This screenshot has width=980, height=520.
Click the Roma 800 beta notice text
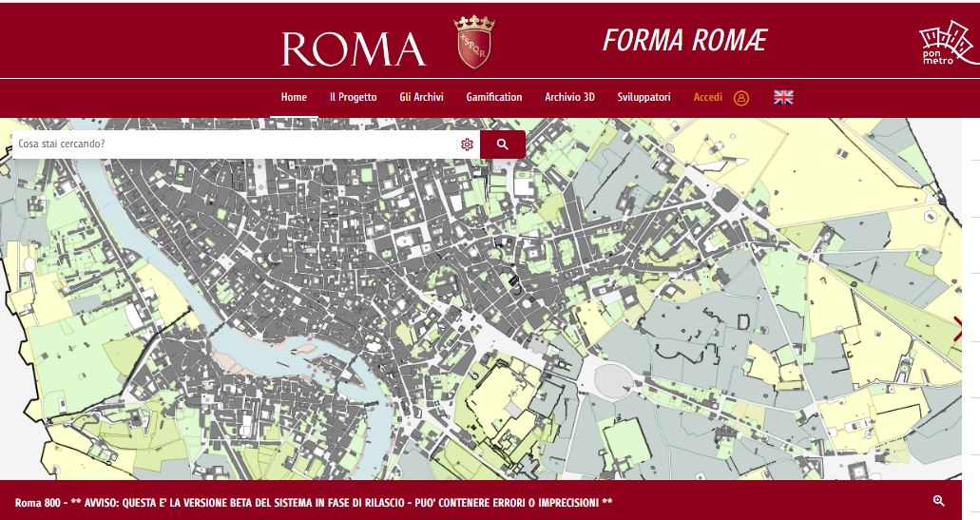pyautogui.click(x=314, y=503)
